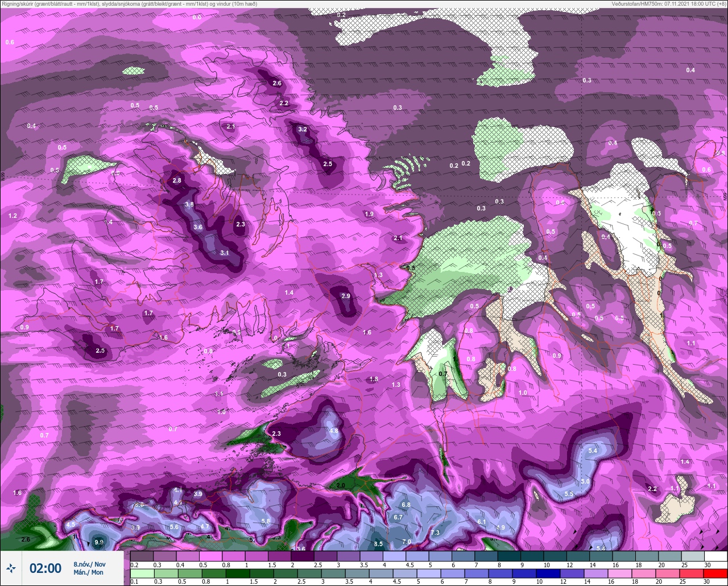Select the darkest purple swatch at 2 in upper legend

click(303, 556)
